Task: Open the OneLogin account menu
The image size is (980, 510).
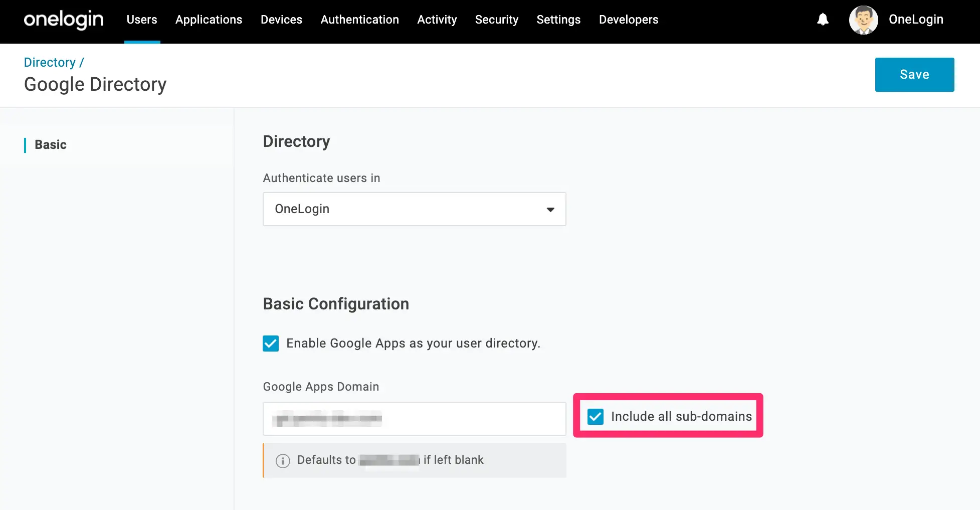Action: (916, 20)
